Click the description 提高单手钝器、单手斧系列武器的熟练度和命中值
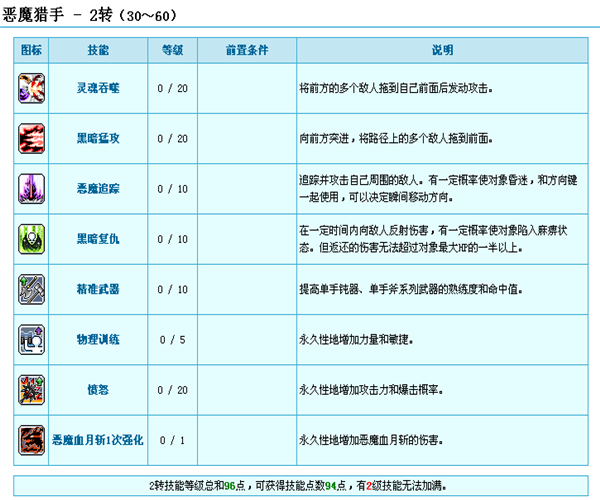 point(411,289)
